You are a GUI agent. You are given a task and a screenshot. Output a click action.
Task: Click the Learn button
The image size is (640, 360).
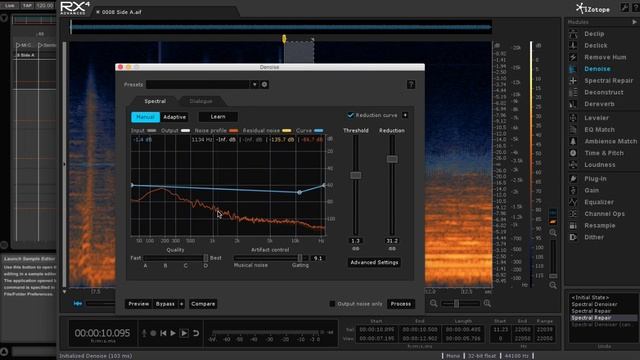[218, 117]
